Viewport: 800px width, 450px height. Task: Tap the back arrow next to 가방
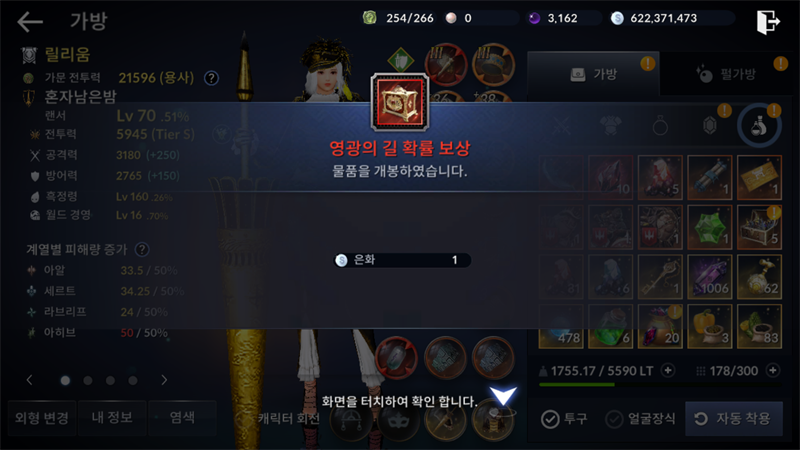click(x=30, y=22)
